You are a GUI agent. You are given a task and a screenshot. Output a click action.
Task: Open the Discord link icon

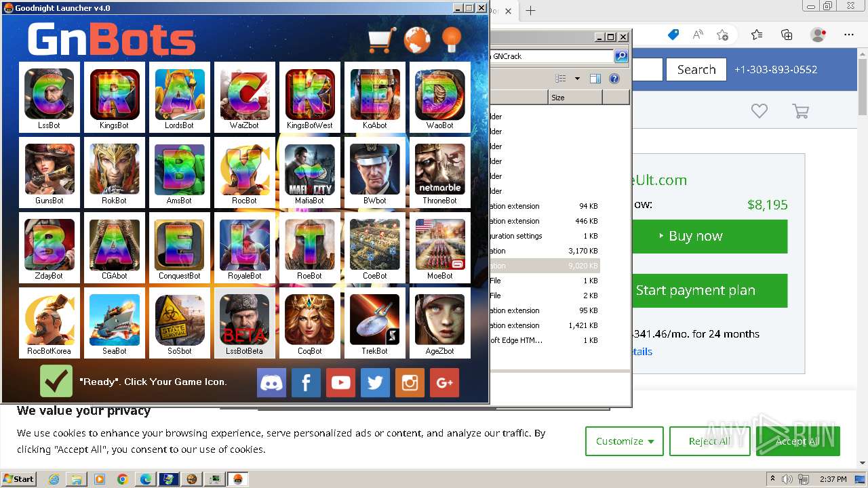[272, 383]
